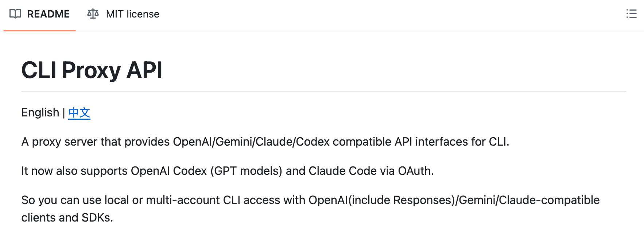Open the outline list icon
The width and height of the screenshot is (644, 246).
[631, 14]
